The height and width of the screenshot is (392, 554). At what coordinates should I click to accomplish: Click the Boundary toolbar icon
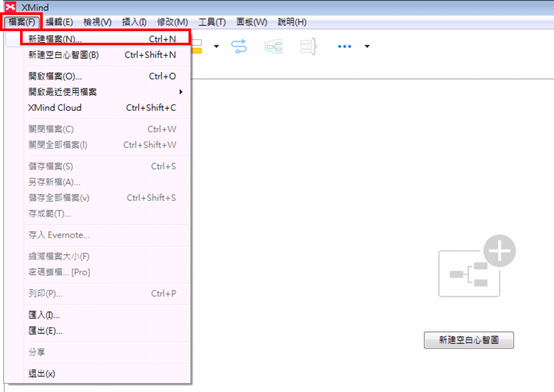click(273, 47)
